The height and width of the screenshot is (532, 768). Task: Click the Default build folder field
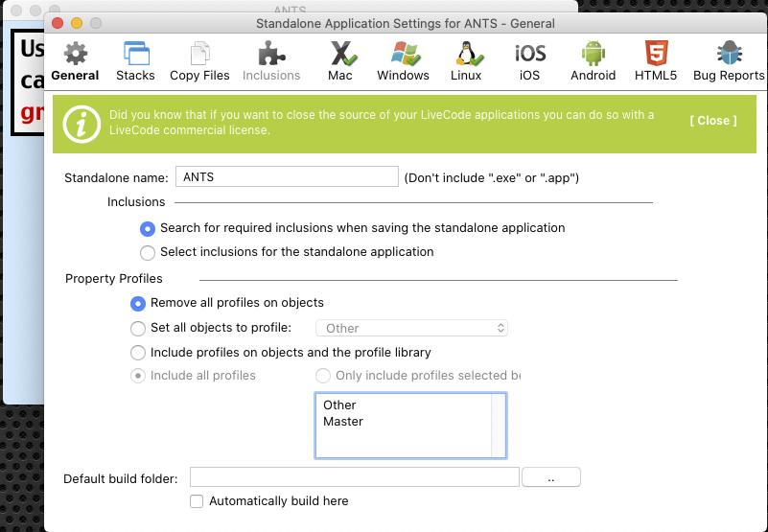click(x=354, y=477)
